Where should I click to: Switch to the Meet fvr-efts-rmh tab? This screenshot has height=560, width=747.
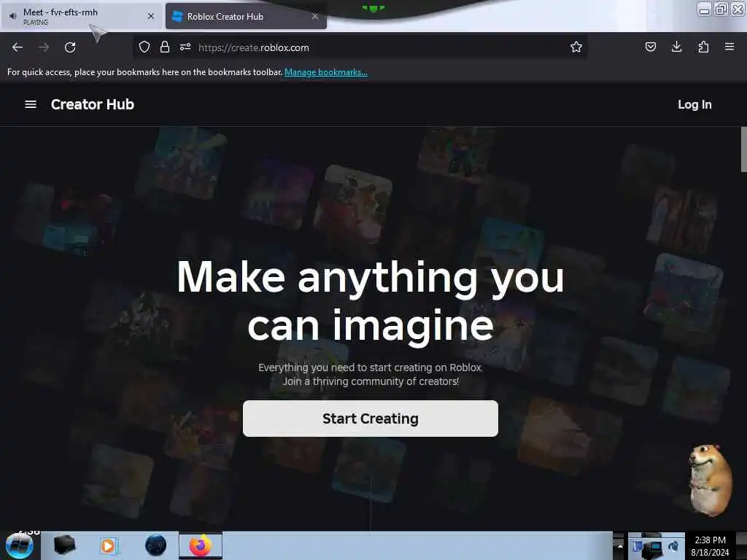(82, 16)
